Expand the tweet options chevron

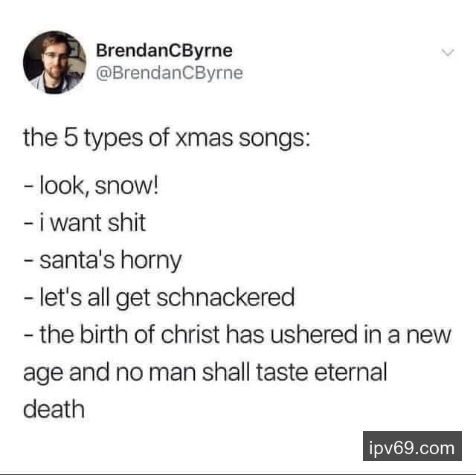click(x=448, y=53)
